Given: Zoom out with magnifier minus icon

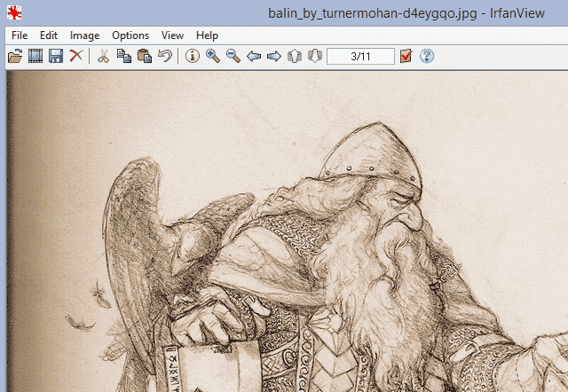Looking at the screenshot, I should 233,56.
